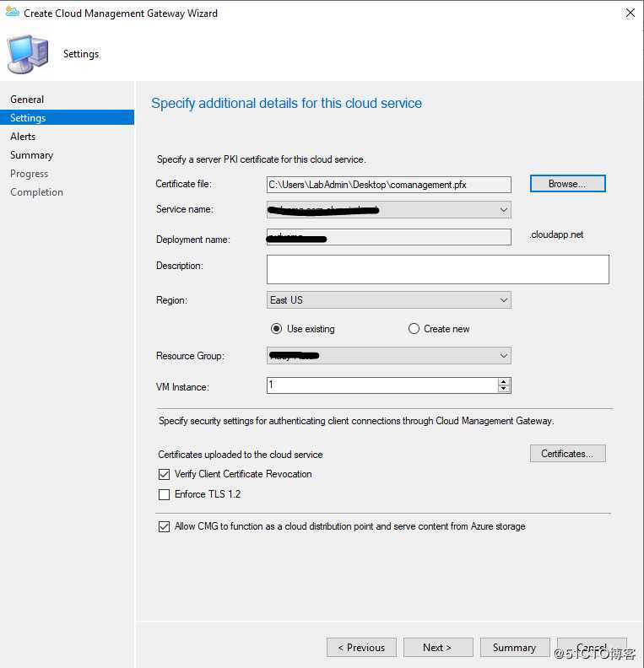
Task: Browse for a certificate file
Action: [x=567, y=184]
